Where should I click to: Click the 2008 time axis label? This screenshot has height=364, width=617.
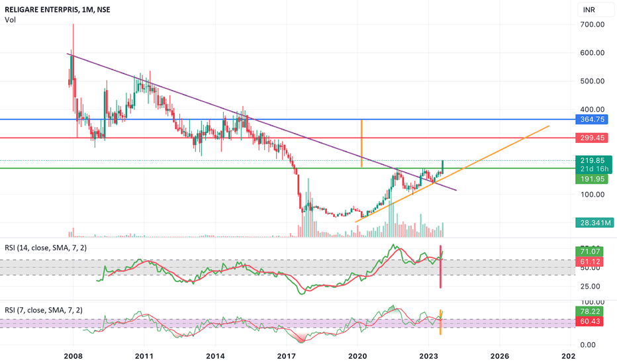coord(73,356)
